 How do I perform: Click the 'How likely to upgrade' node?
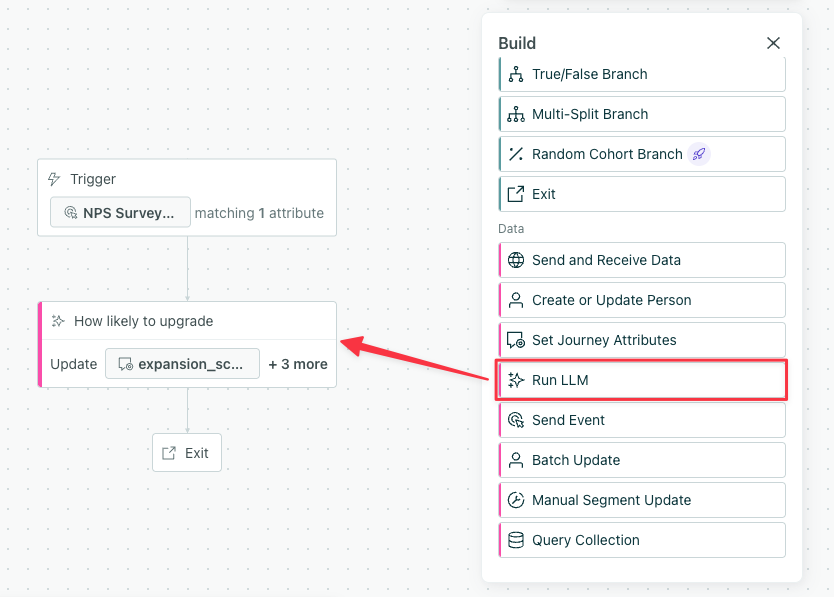click(x=143, y=321)
